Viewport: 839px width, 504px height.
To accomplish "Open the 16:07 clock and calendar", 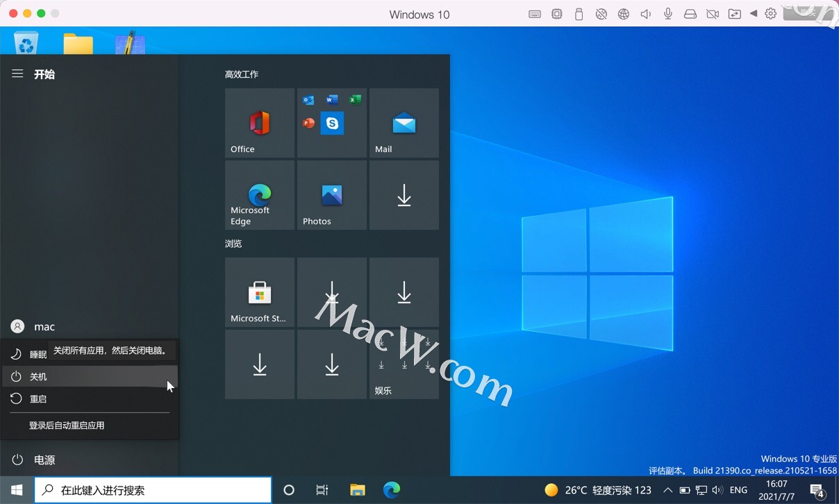I will click(776, 490).
